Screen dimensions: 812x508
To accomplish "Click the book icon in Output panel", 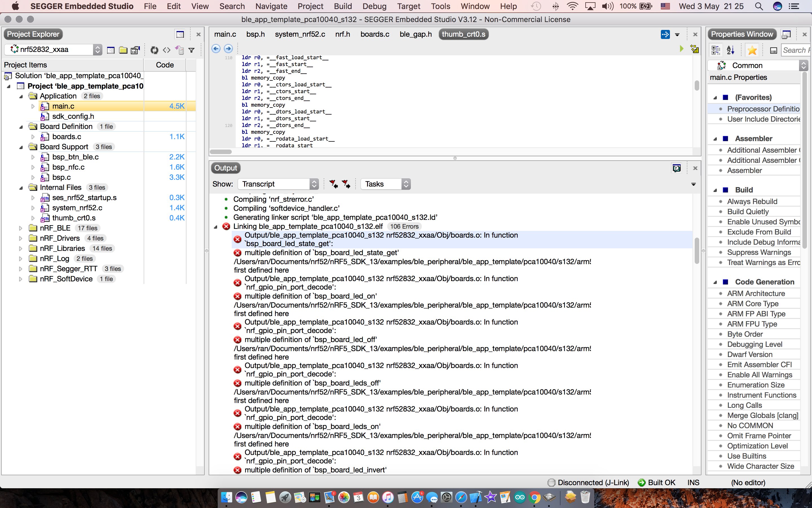I will (676, 168).
